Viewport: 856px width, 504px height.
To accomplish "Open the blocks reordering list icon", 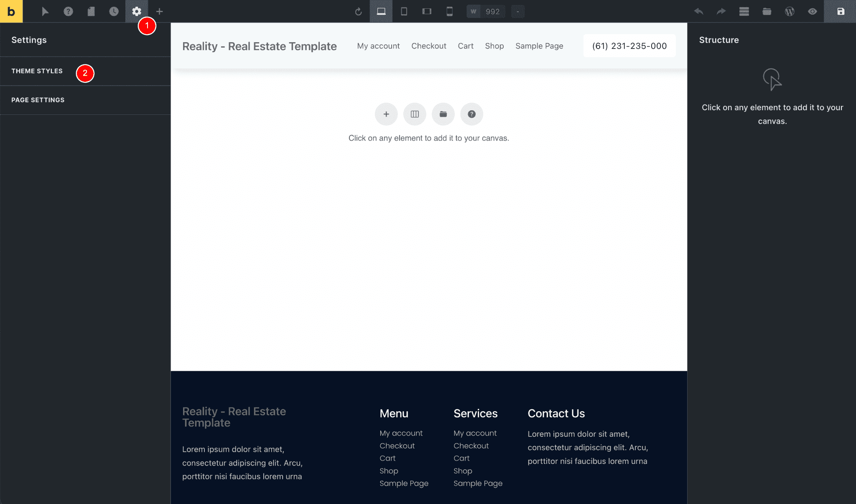I will [x=744, y=11].
